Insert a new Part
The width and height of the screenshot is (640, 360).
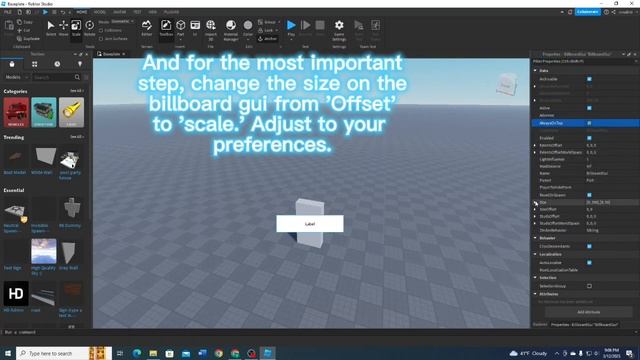[180, 28]
